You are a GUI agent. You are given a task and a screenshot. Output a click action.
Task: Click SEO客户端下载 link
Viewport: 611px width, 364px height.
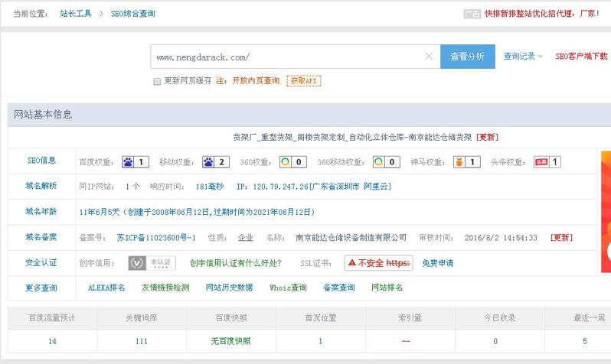tap(581, 57)
